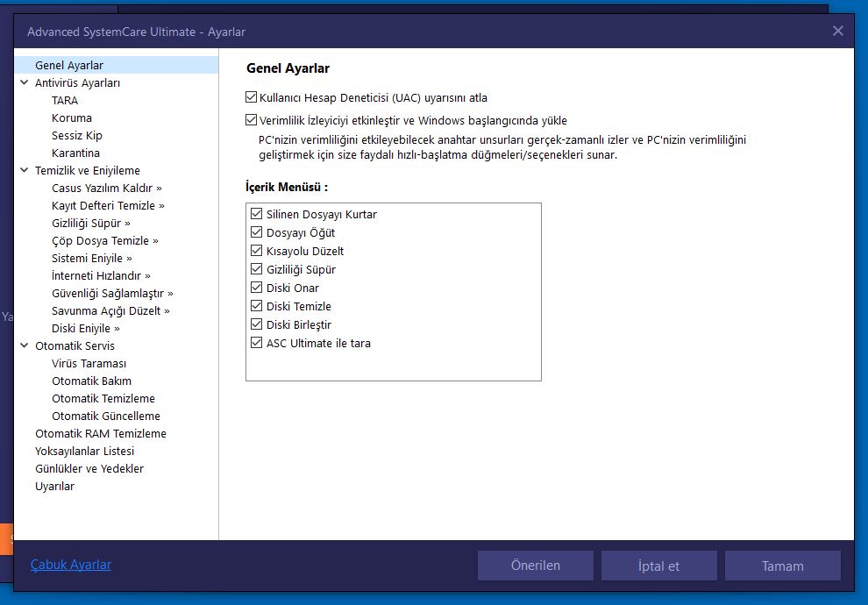This screenshot has width=868, height=605.
Task: Open Sessiz Kip settings page
Action: (x=76, y=136)
